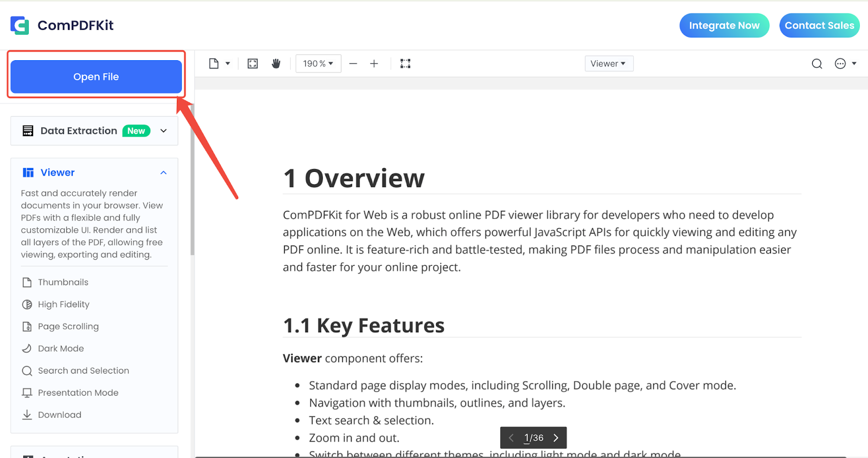The height and width of the screenshot is (458, 868).
Task: Zoom out with the minus icon
Action: pyautogui.click(x=353, y=63)
